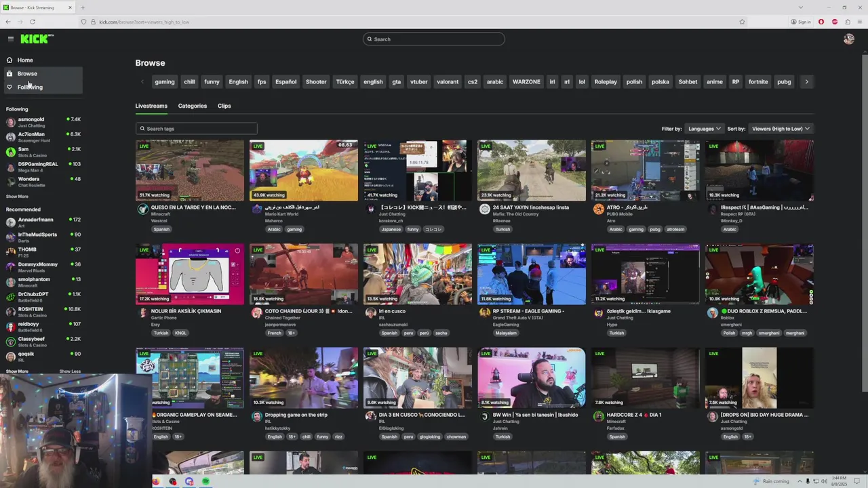The width and height of the screenshot is (868, 488).
Task: Open 'DUO ROBLOX Z REMSUA' stream title
Action: click(764, 311)
